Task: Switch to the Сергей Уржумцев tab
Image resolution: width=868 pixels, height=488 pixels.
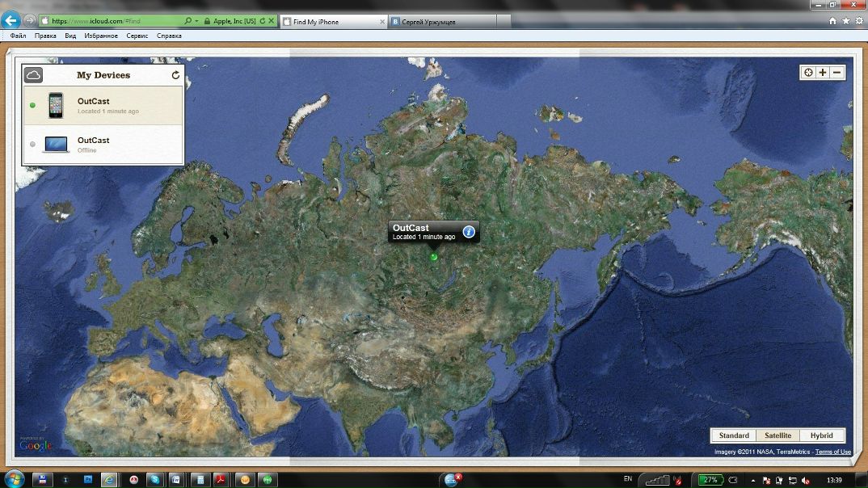Action: (443, 22)
